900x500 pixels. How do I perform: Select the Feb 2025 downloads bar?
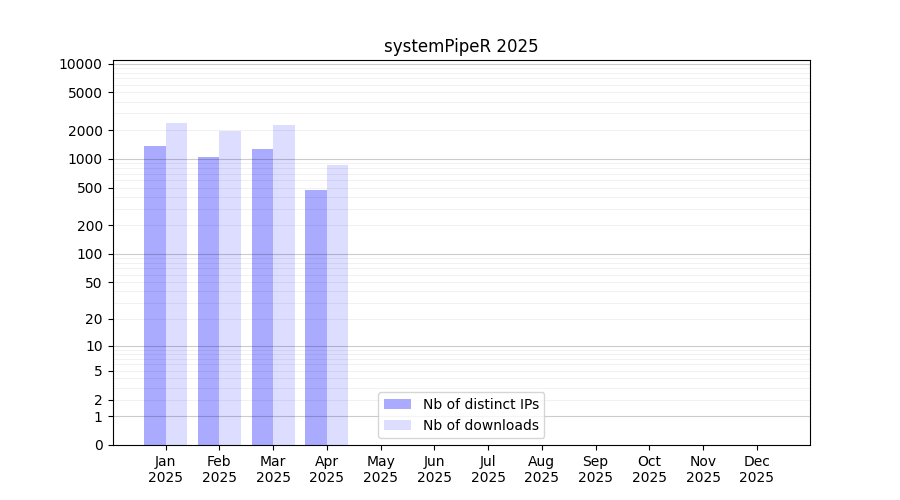click(x=230, y=288)
